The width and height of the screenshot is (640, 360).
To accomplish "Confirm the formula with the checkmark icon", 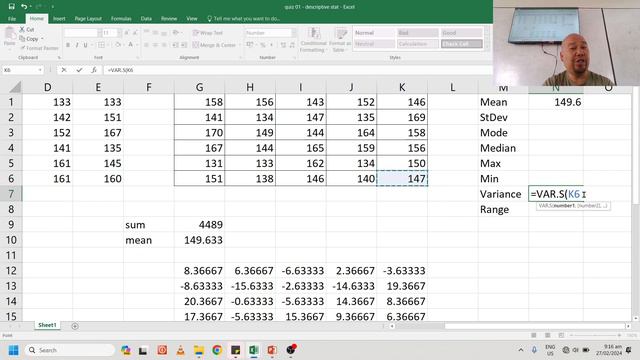I will [79, 70].
